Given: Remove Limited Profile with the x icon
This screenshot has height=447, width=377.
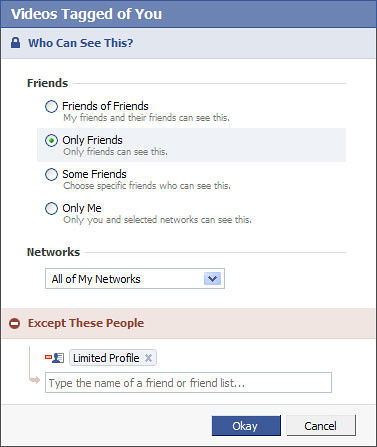Looking at the screenshot, I should (148, 358).
